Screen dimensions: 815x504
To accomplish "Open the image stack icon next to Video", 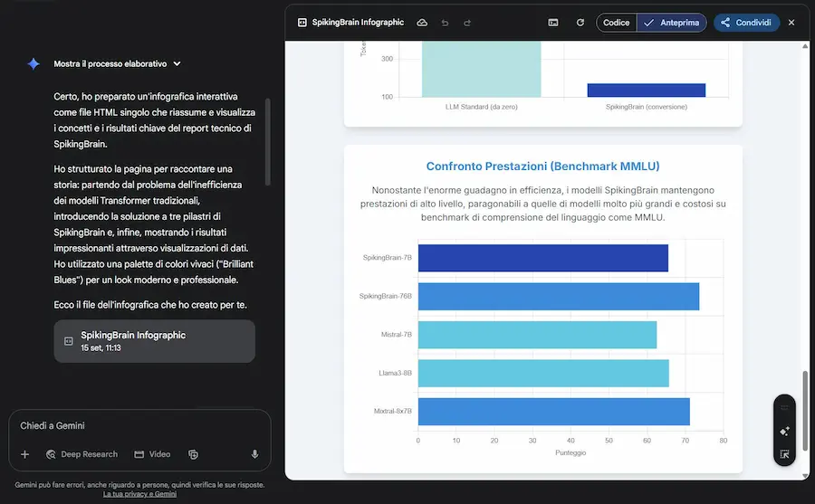I will [193, 454].
